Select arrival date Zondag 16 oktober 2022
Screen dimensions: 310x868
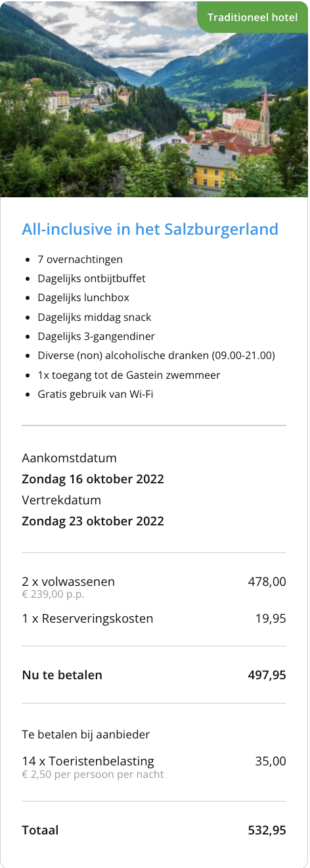93,479
